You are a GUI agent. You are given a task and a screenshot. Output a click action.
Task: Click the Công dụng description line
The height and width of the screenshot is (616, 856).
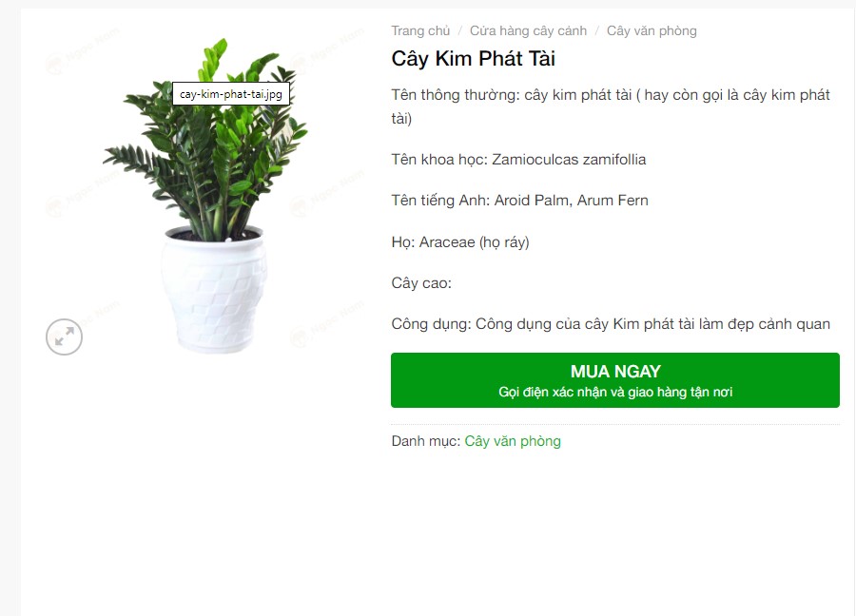[611, 324]
